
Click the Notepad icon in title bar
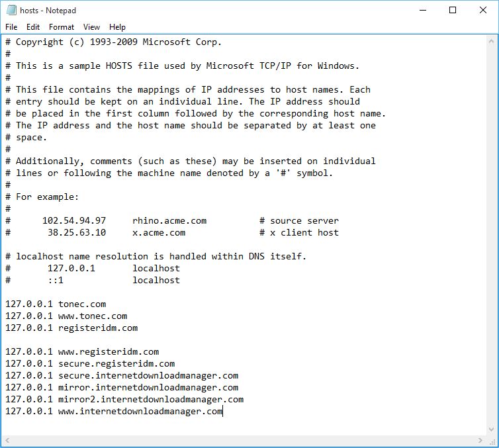click(11, 10)
